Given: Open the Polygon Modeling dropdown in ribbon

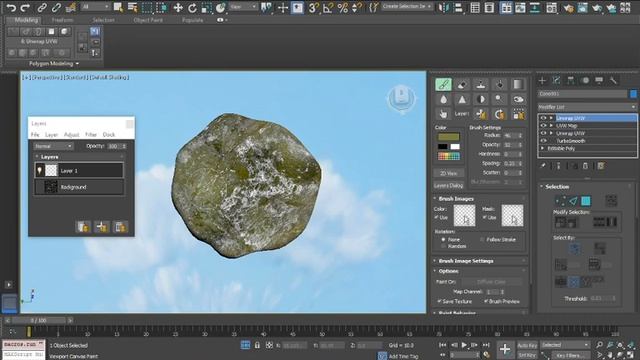Looking at the screenshot, I should coord(54,64).
